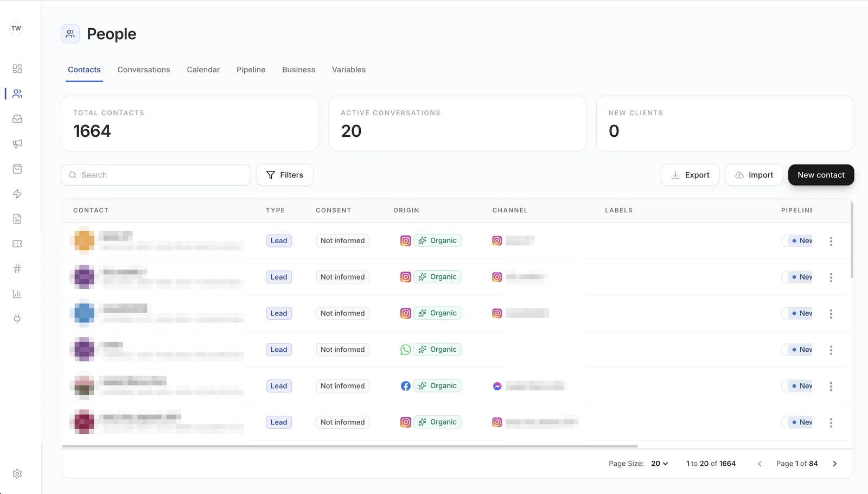This screenshot has height=494, width=868.
Task: Open the ticket icon in sidebar
Action: pyautogui.click(x=17, y=244)
